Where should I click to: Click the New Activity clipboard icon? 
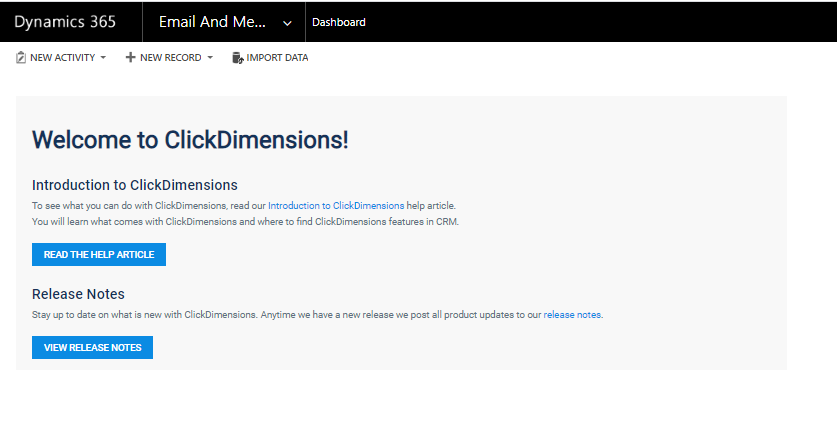click(21, 58)
